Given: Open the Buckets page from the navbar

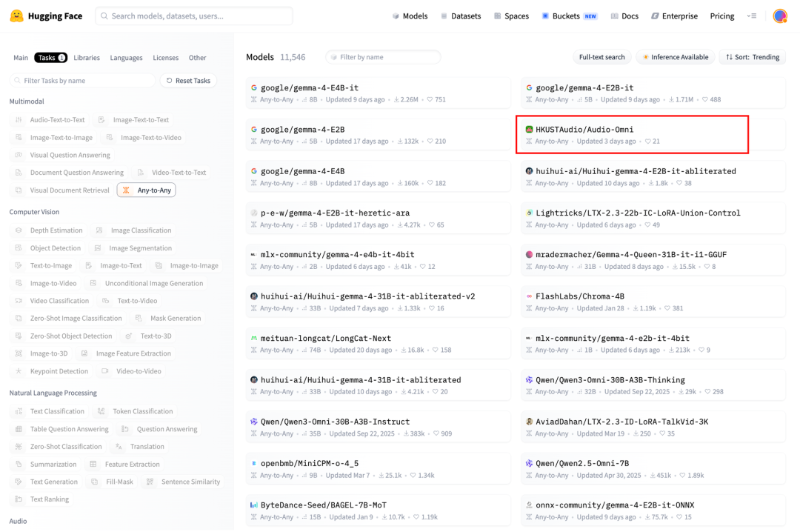Looking at the screenshot, I should pos(569,16).
